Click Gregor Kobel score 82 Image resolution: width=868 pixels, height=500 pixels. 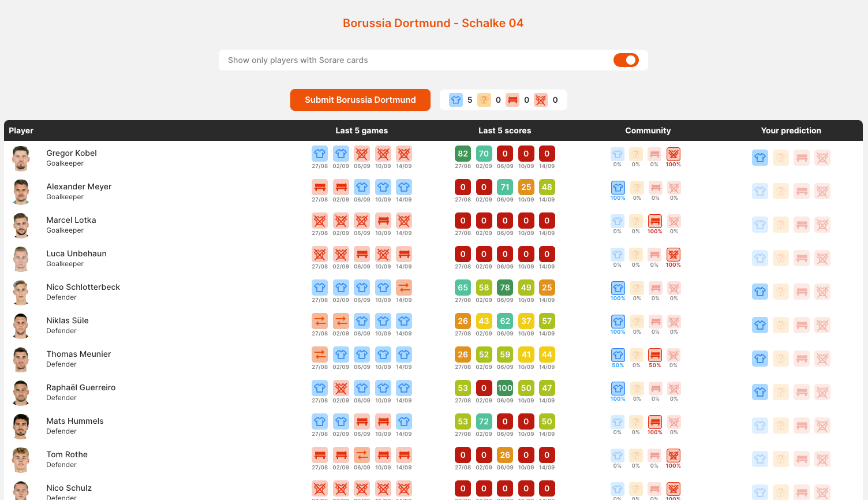point(463,154)
